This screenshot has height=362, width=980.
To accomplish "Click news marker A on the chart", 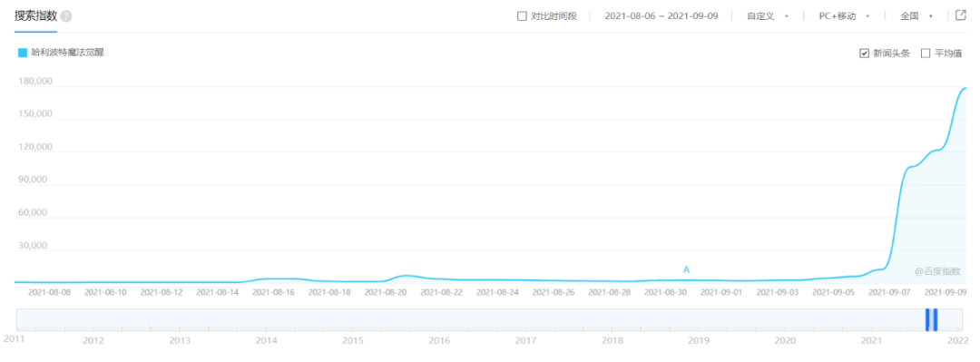I will [x=686, y=270].
